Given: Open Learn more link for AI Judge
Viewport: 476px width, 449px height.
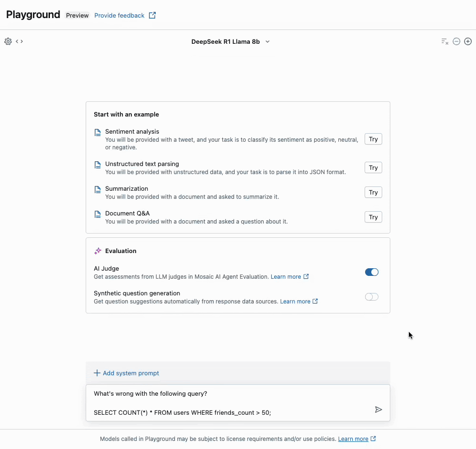Looking at the screenshot, I should click(x=286, y=276).
